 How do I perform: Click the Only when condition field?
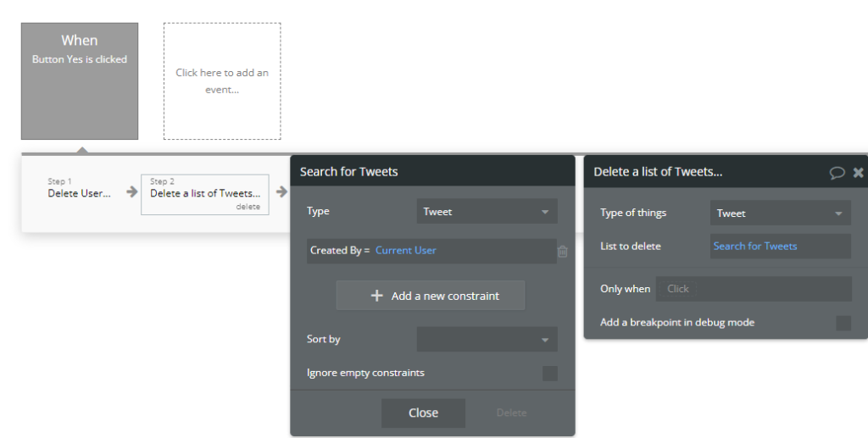[x=754, y=289]
